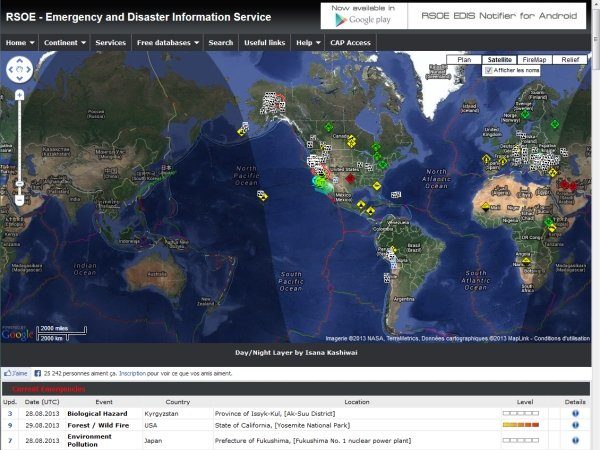Screen dimensions: 600x450
Task: Click the Facebook J'aime like button
Action: point(16,373)
